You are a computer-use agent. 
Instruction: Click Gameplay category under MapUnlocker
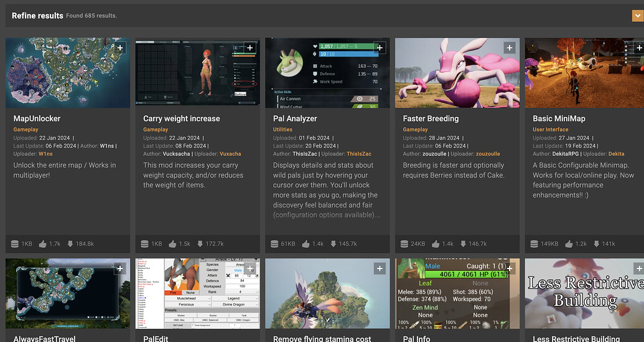pyautogui.click(x=26, y=130)
